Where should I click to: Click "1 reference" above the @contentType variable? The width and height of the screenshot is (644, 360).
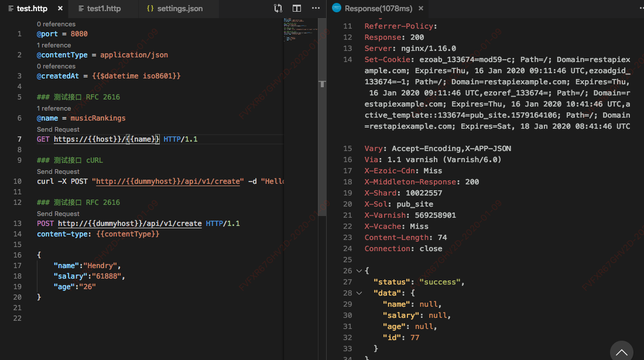coord(54,45)
